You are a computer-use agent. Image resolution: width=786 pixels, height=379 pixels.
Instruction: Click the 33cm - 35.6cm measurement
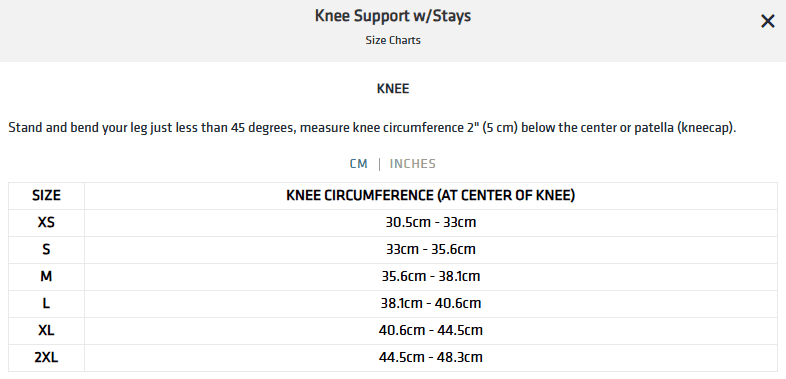(x=431, y=249)
